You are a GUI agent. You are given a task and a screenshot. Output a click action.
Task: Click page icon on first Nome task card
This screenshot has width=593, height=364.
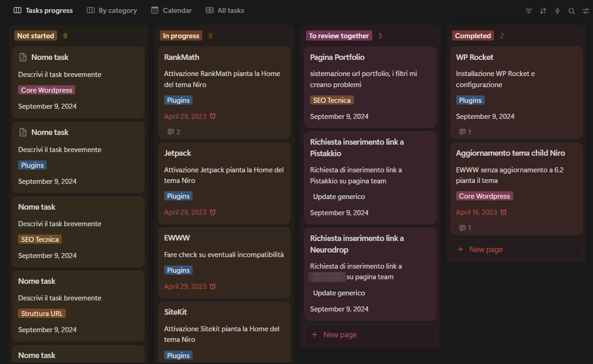pos(23,57)
